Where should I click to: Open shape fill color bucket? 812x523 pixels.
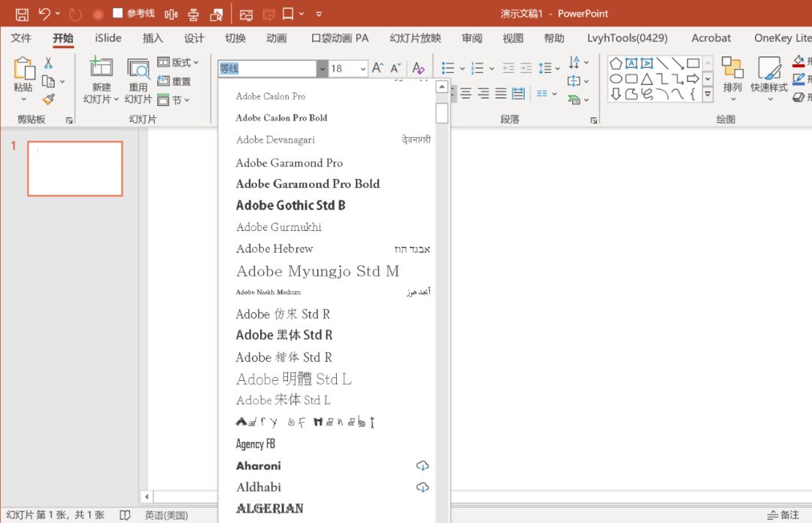click(x=799, y=62)
